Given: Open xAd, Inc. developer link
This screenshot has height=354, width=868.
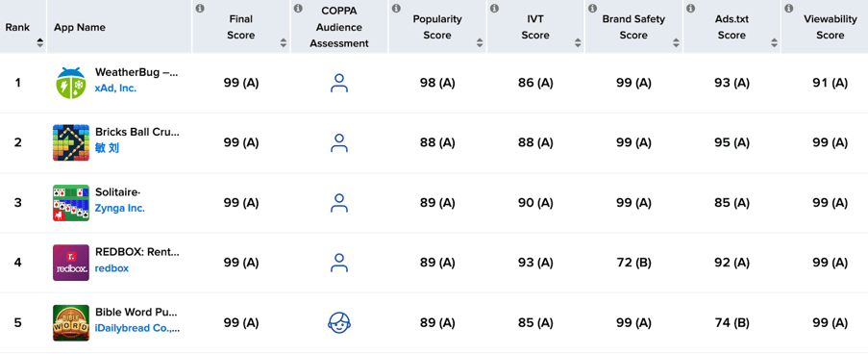Looking at the screenshot, I should coord(115,88).
